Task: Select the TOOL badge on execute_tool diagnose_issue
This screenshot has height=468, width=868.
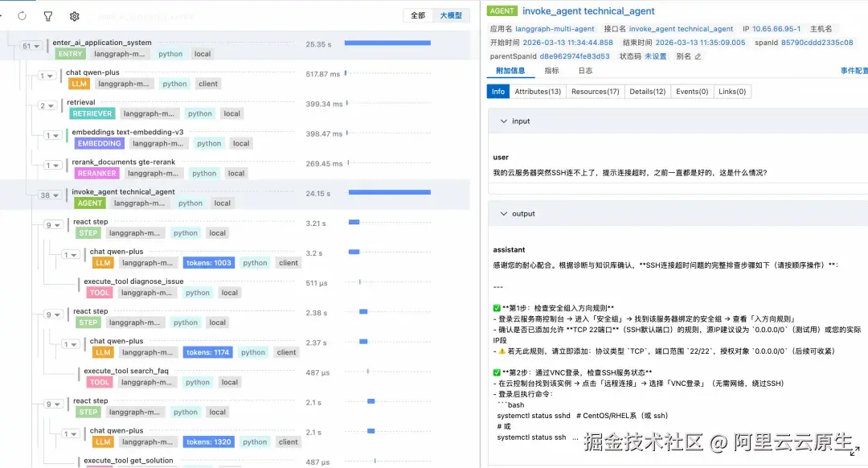Action: click(x=98, y=292)
